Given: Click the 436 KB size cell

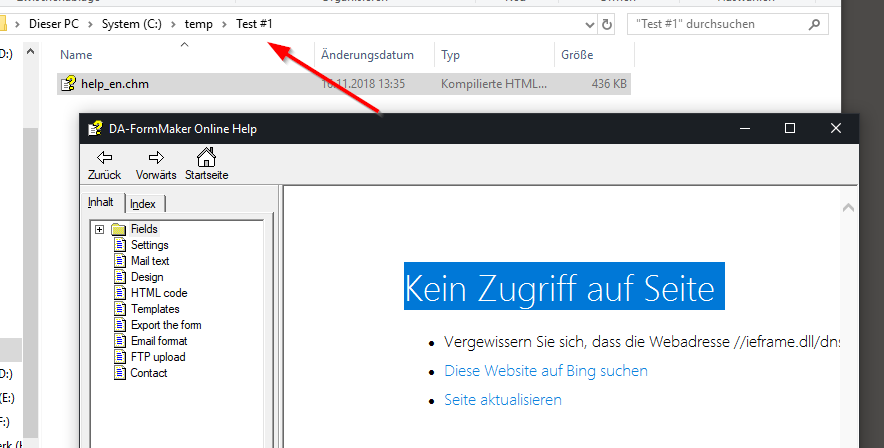Looking at the screenshot, I should (609, 84).
